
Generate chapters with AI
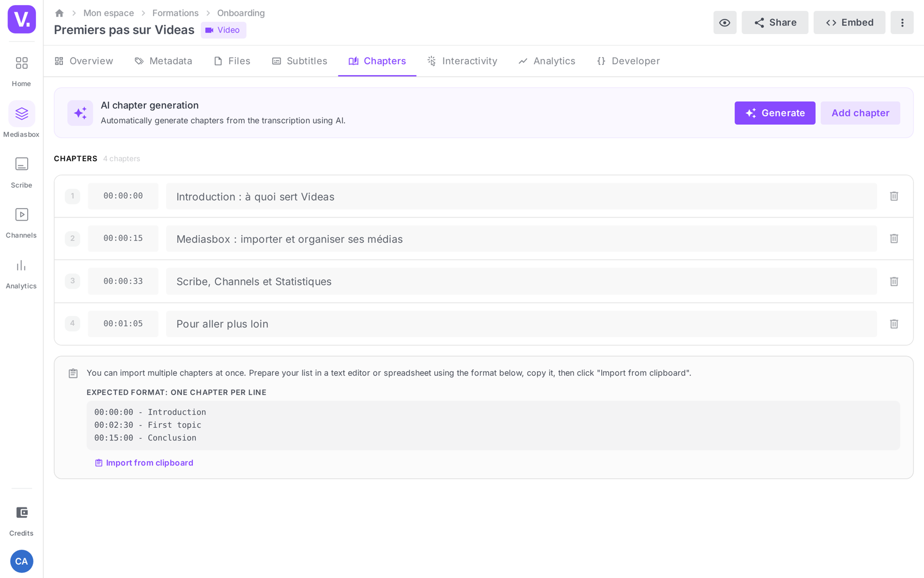point(775,113)
